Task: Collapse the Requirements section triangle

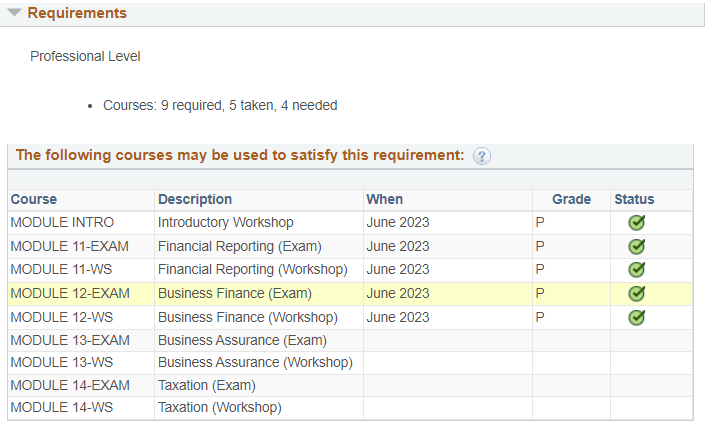Action: [x=14, y=13]
